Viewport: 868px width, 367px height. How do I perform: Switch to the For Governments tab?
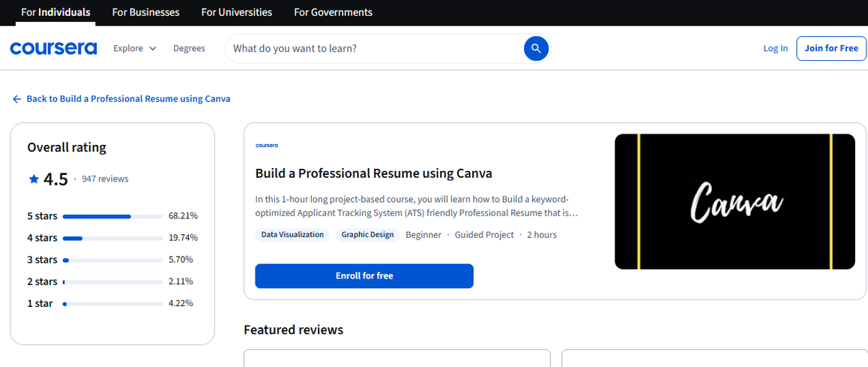pos(333,12)
